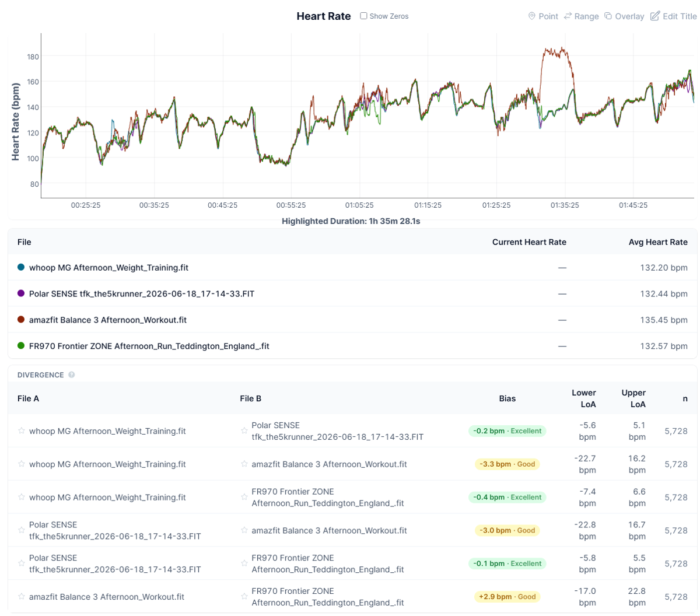This screenshot has width=700, height=616.
Task: Click the whoop MG teal color dot
Action: point(21,267)
